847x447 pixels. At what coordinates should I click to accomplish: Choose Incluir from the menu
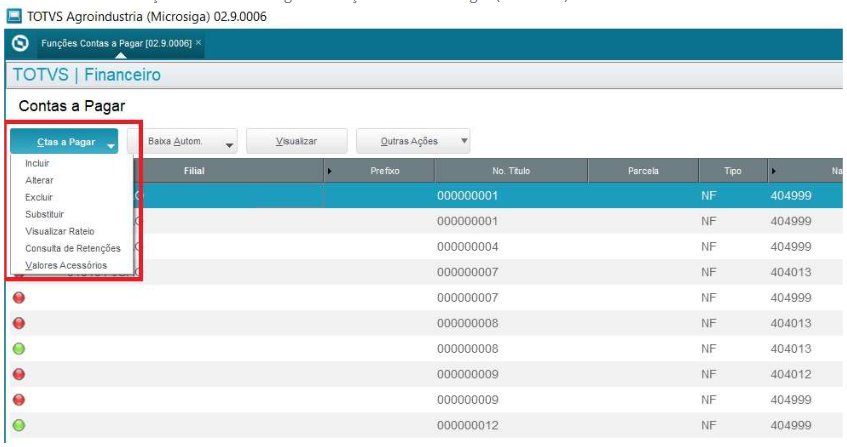pyautogui.click(x=37, y=163)
